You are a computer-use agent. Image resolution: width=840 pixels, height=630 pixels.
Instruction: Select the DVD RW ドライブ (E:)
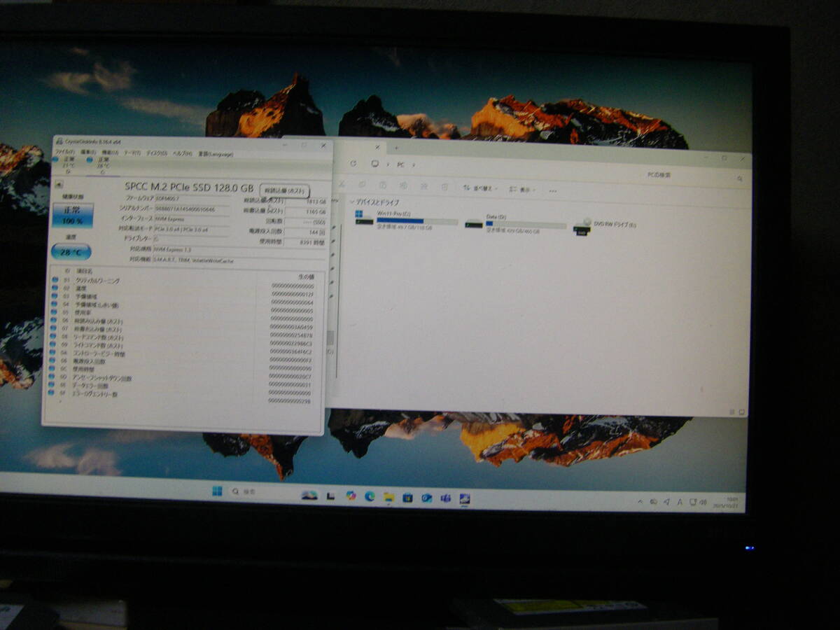[606, 225]
